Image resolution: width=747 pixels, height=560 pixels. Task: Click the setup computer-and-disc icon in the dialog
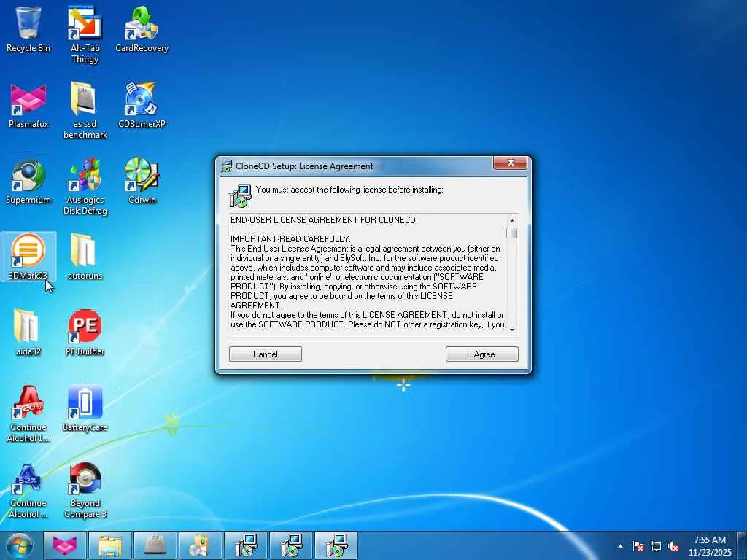coord(241,196)
